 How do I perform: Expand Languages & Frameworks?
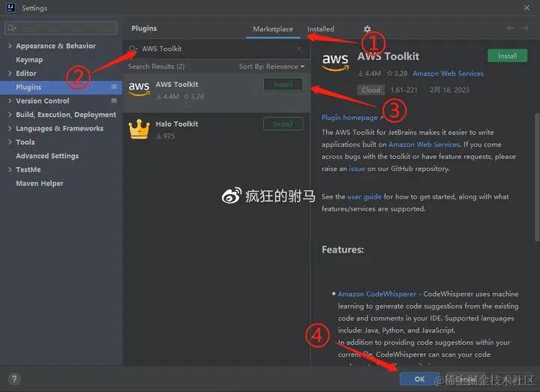10,128
